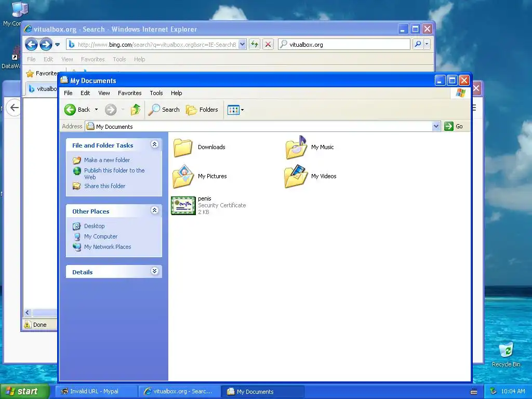The image size is (532, 399).
Task: Open Edit menu in My Documents
Action: pyautogui.click(x=85, y=93)
